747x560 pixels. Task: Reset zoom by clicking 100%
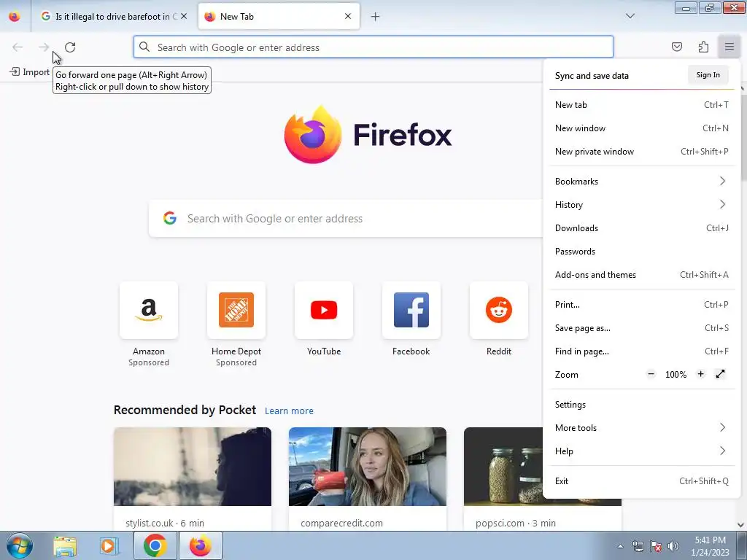[676, 375]
